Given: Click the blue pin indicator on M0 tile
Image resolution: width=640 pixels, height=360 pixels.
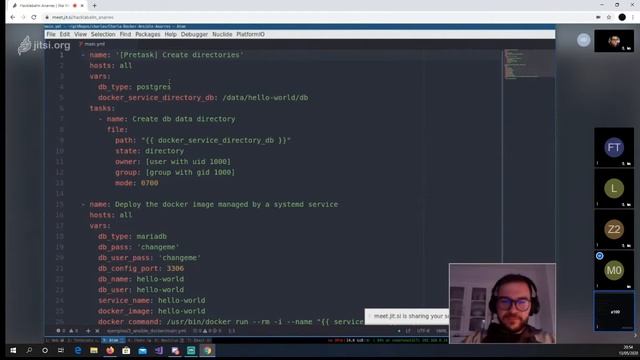Looking at the screenshot, I should 599,256.
